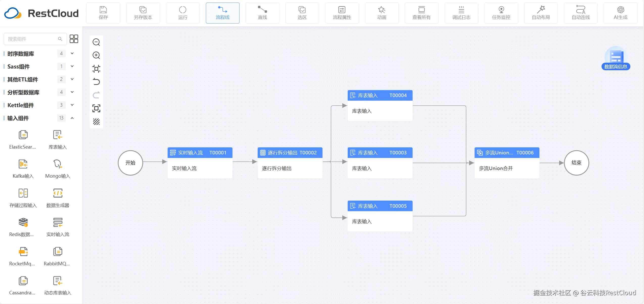
Task: Expand the 时序数据库 category
Action: coord(72,53)
